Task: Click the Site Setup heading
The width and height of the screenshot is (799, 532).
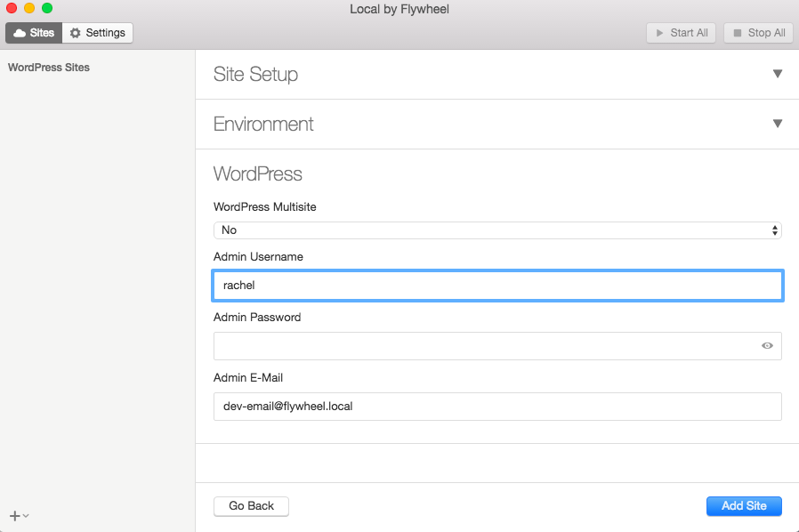Action: tap(255, 75)
